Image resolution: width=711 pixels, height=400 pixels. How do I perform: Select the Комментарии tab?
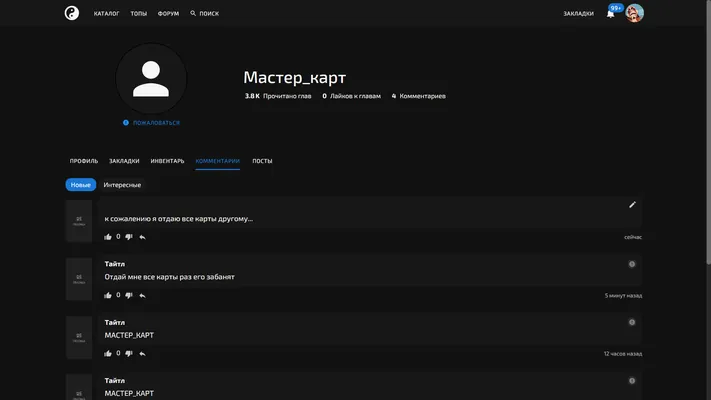point(218,161)
